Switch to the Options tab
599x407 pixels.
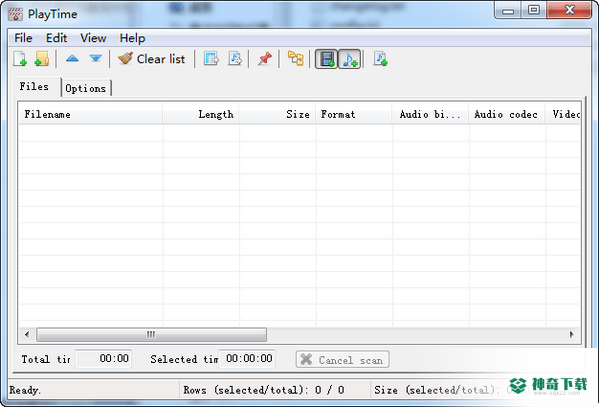(x=86, y=88)
